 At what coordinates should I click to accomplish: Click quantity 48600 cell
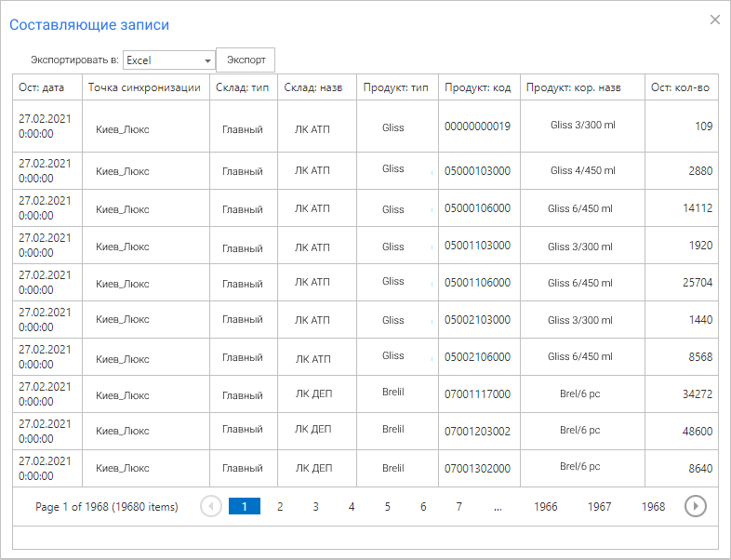pyautogui.click(x=681, y=432)
